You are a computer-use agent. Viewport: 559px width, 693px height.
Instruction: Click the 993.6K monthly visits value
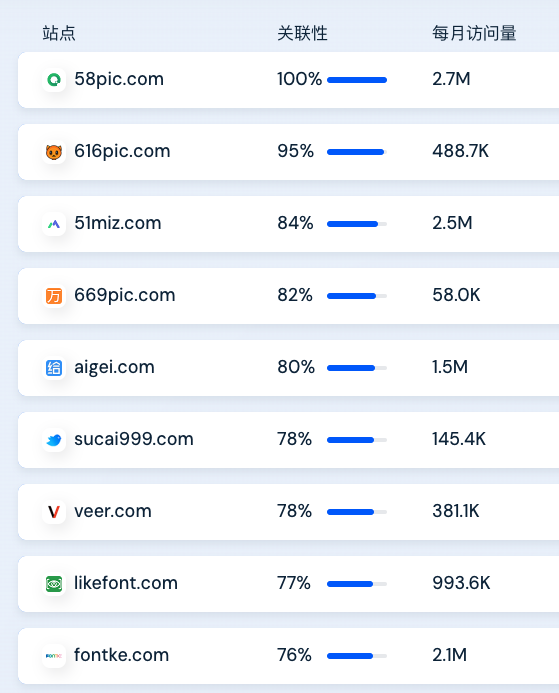(x=461, y=583)
